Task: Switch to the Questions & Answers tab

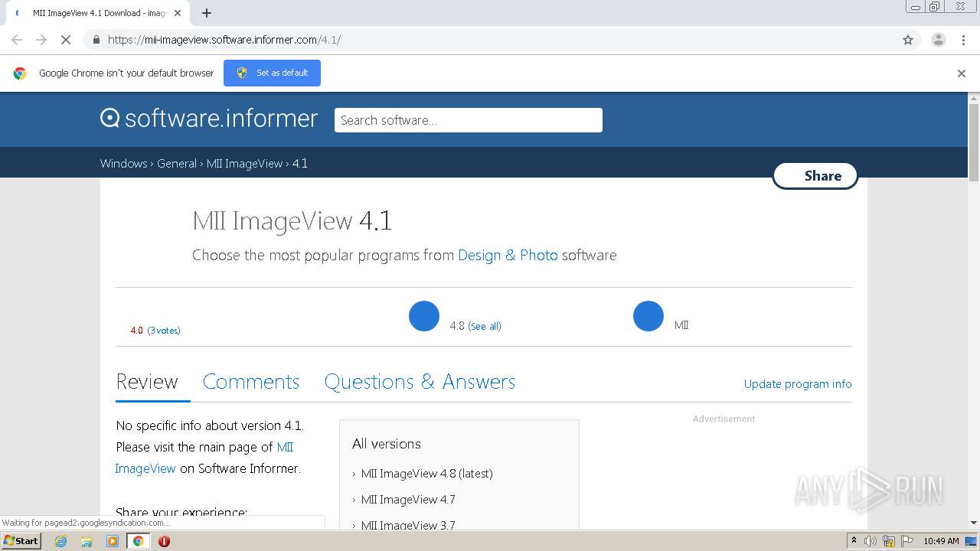Action: pos(420,382)
